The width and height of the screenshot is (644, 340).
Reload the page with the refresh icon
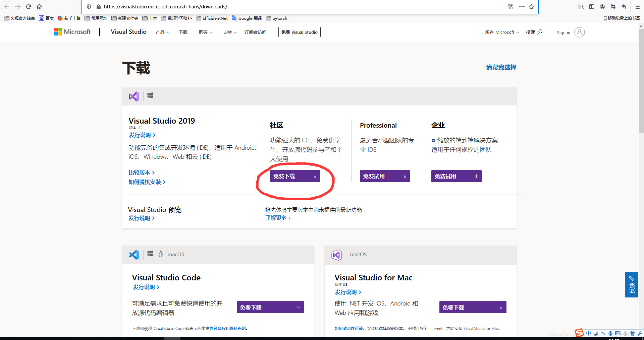click(29, 7)
